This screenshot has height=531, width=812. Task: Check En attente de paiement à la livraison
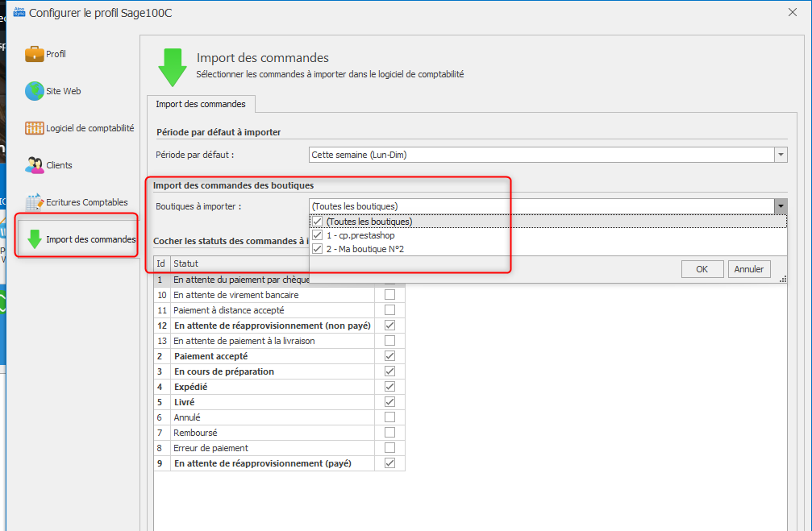(x=390, y=341)
